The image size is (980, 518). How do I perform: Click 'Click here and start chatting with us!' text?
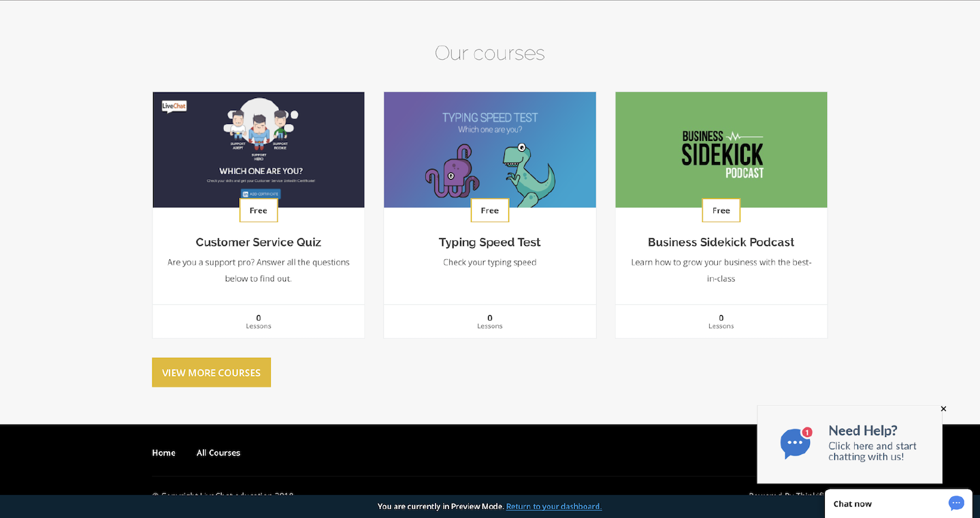(x=872, y=451)
